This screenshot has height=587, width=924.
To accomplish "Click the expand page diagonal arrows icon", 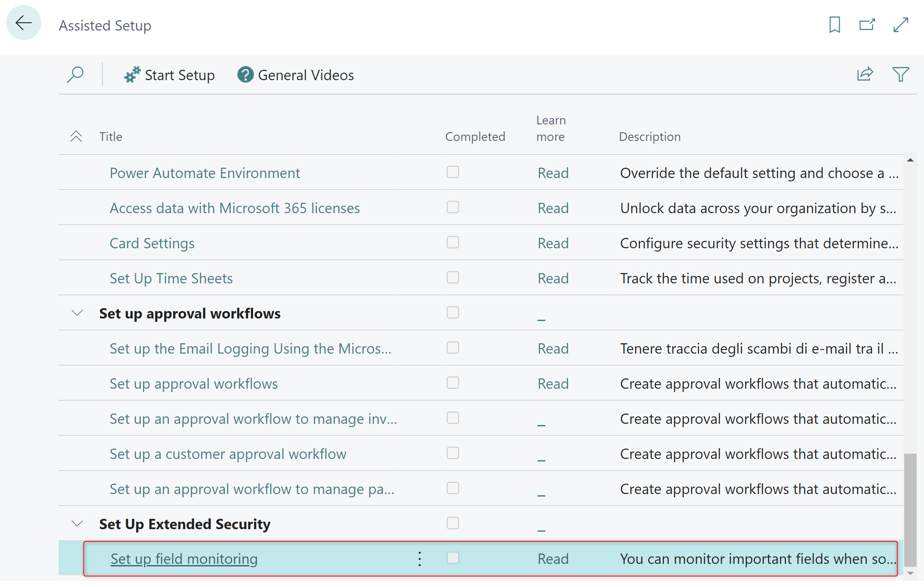I will (900, 25).
